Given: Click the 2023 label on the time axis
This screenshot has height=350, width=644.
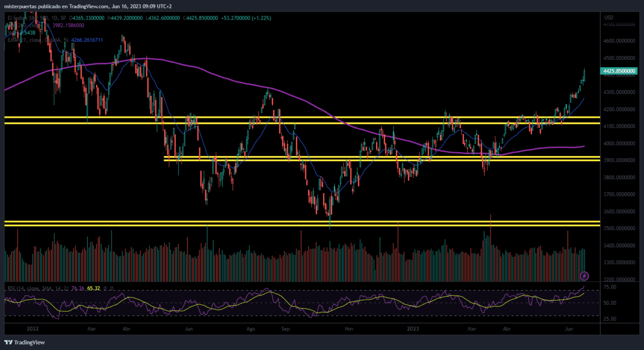Looking at the screenshot, I should pos(413,329).
